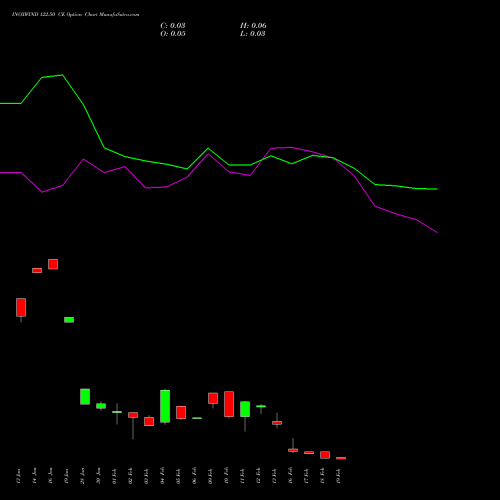Select the tall green 04 Feb candle
The width and height of the screenshot is (500, 500).
point(165,406)
